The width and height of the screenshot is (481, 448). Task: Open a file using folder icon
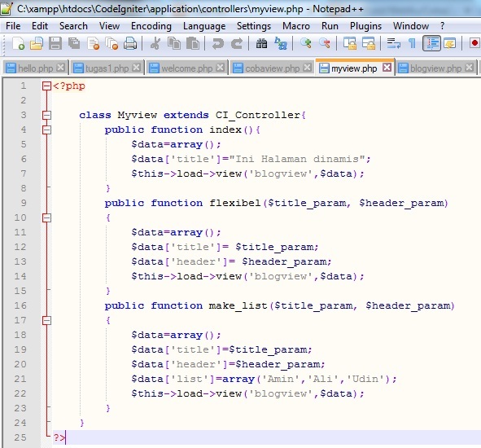tap(37, 43)
